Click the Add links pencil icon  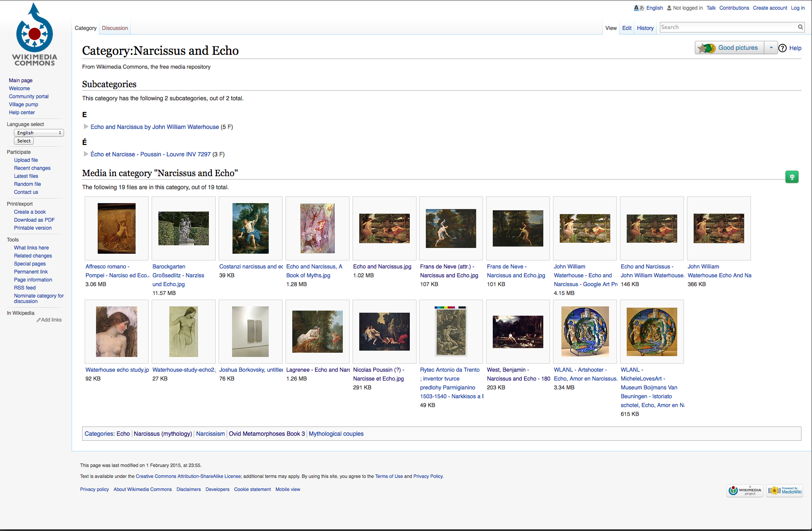pyautogui.click(x=39, y=320)
